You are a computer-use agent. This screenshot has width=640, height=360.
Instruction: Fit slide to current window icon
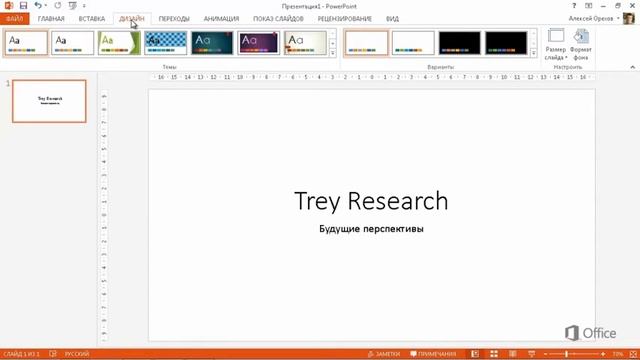633,354
